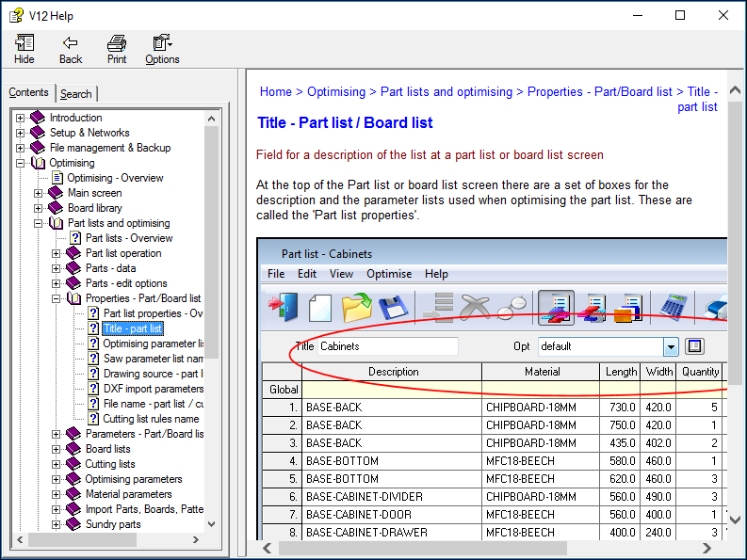Expand the Board library node
The image size is (747, 560).
point(38,208)
